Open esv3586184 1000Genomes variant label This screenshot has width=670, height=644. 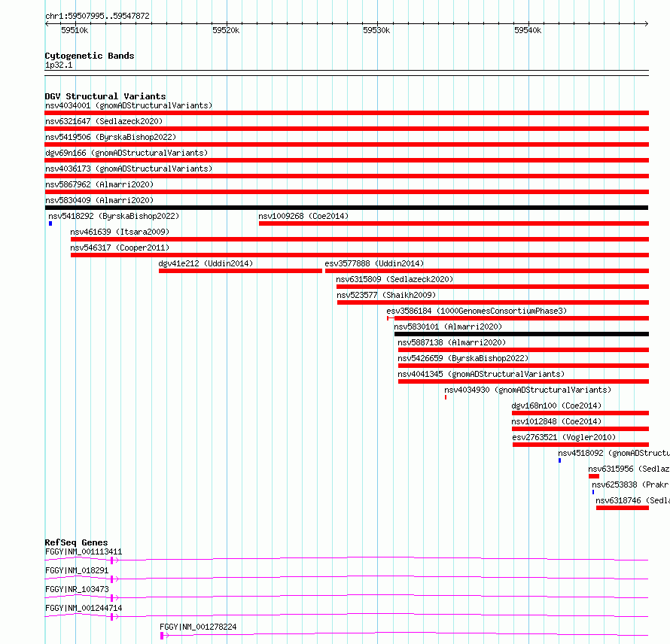click(x=477, y=311)
